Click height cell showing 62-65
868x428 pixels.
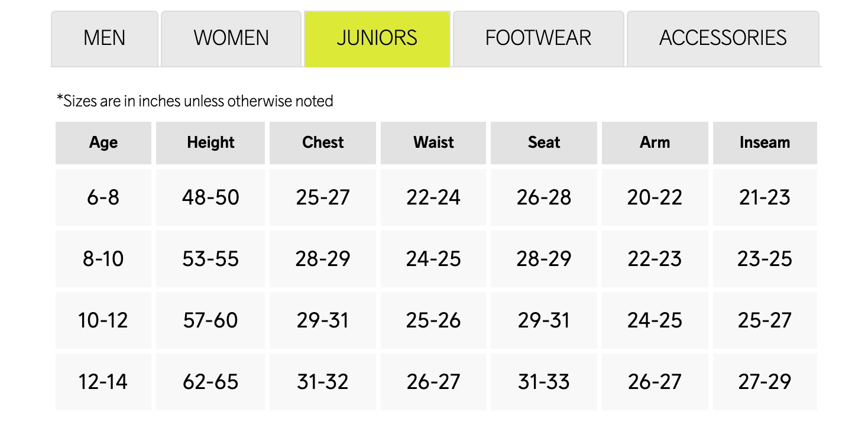(210, 382)
